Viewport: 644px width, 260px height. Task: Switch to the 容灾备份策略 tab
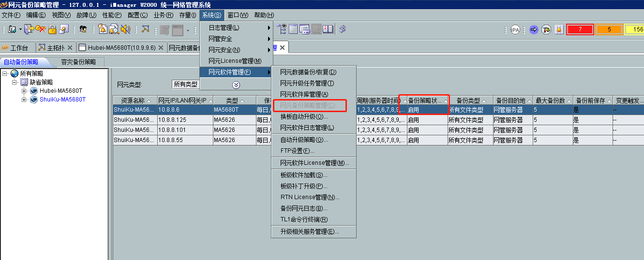coord(78,62)
